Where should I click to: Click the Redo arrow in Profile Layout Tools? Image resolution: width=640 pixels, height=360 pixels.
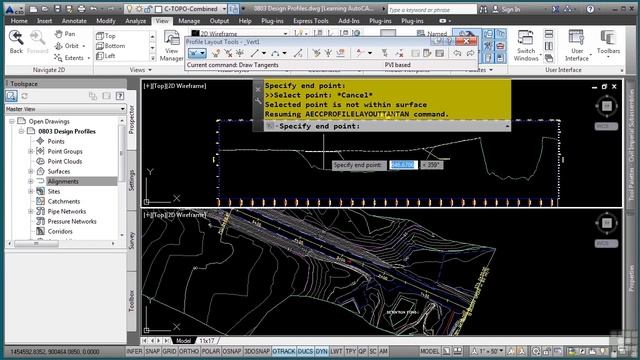[x=470, y=53]
